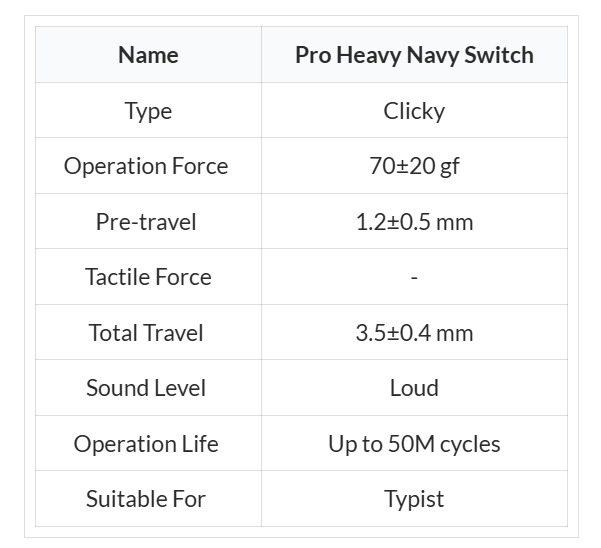Screen dimensions: 601x548
Task: Select the Typist value cell
Action: [x=414, y=499]
